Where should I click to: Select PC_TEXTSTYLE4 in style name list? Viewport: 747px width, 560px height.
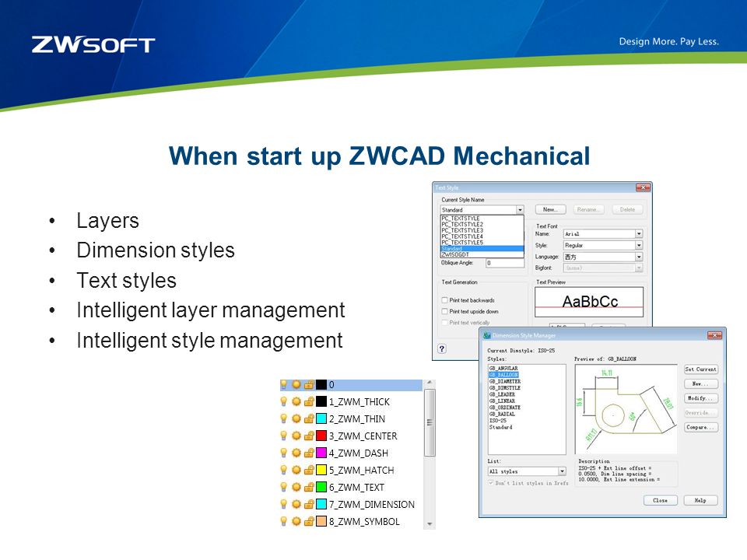(482, 236)
